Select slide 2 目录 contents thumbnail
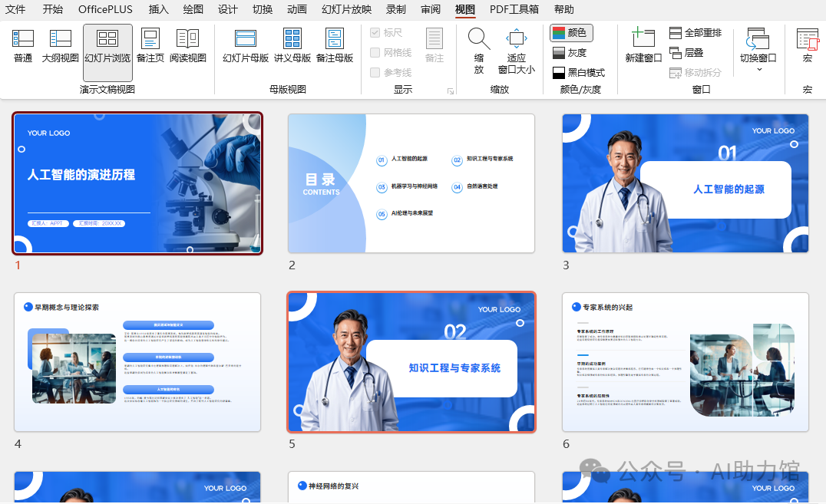The width and height of the screenshot is (826, 504). 411,183
